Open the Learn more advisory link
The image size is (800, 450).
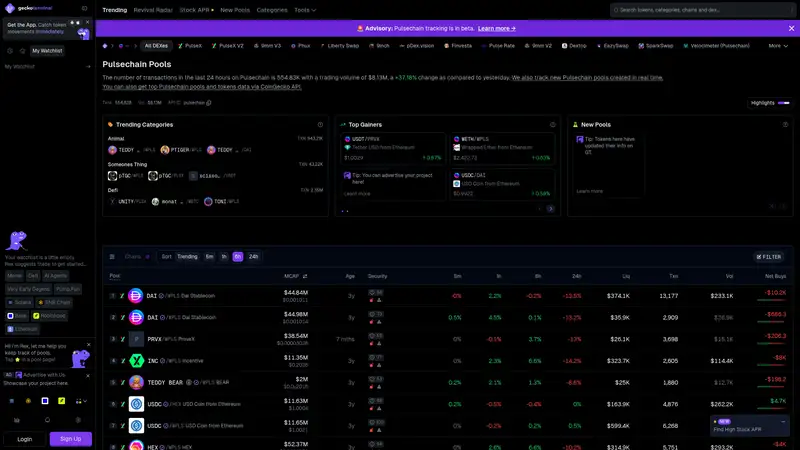[496, 29]
